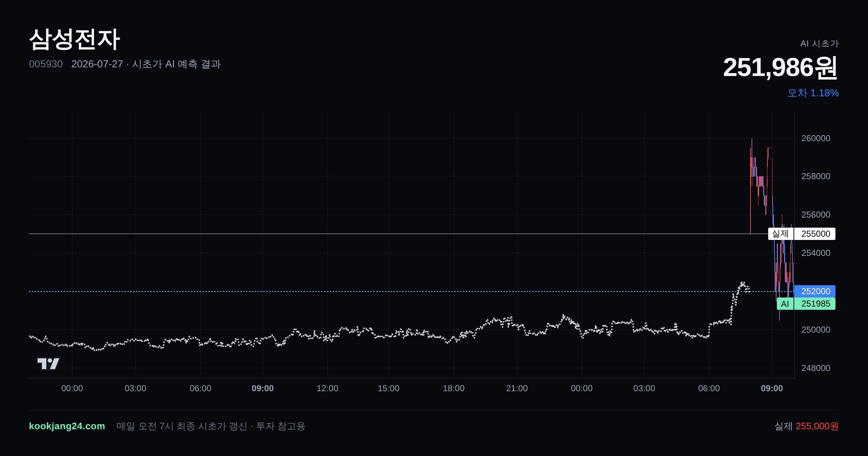Click the 254000 price axis label

pos(816,253)
